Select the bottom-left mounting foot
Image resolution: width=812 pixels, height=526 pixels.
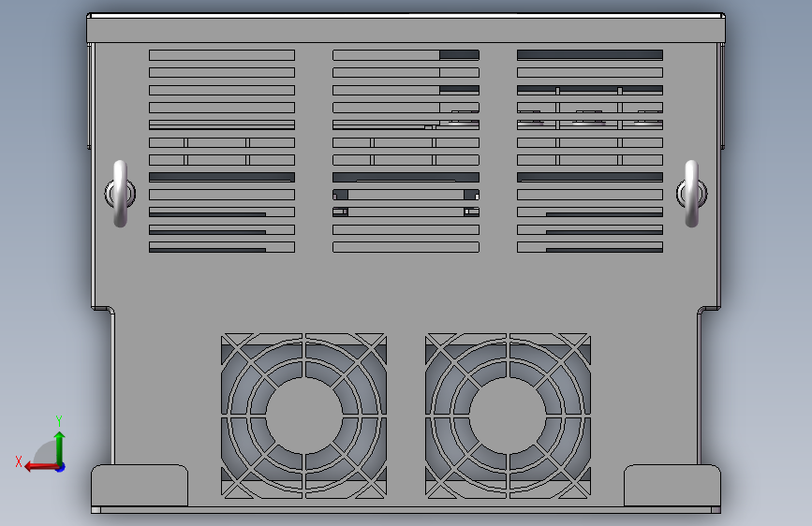pyautogui.click(x=140, y=485)
